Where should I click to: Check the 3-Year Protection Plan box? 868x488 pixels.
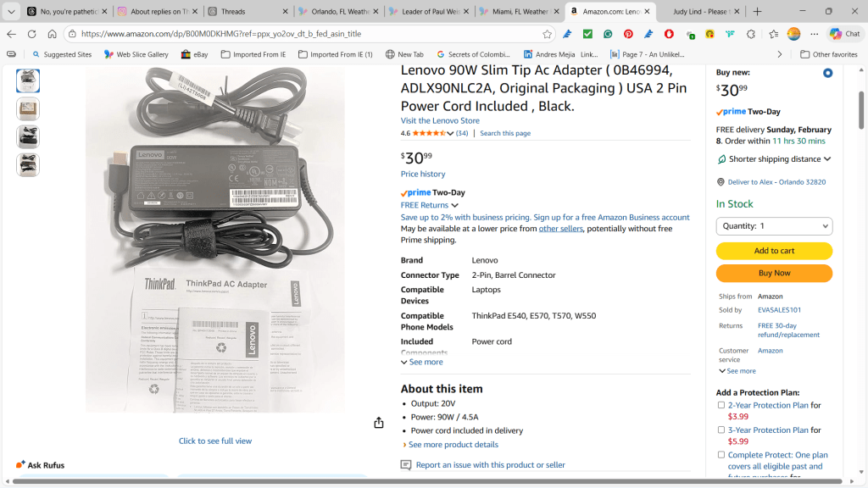point(721,430)
